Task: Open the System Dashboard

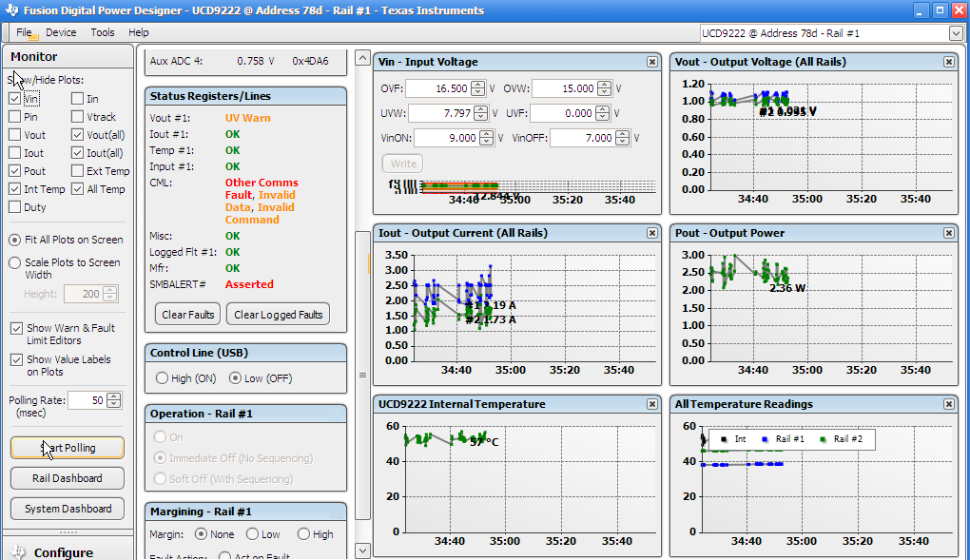Action: coord(68,508)
